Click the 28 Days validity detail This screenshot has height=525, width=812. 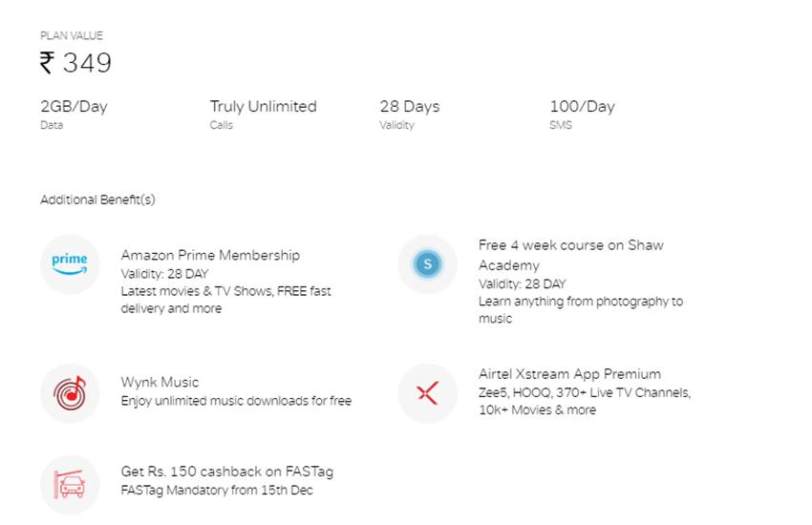pyautogui.click(x=410, y=106)
